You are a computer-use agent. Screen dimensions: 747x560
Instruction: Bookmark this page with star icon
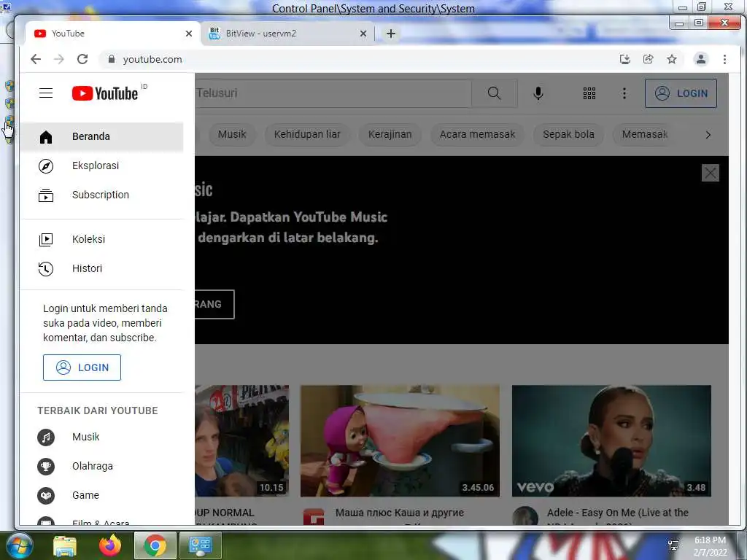pos(672,59)
